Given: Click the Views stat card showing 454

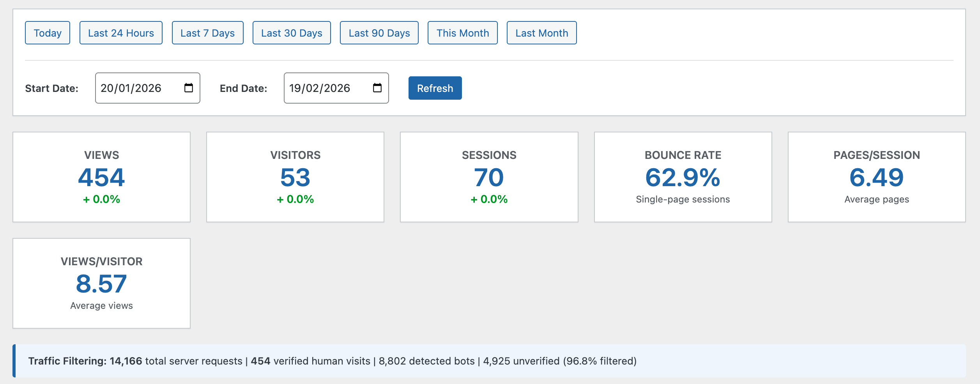Looking at the screenshot, I should [101, 177].
